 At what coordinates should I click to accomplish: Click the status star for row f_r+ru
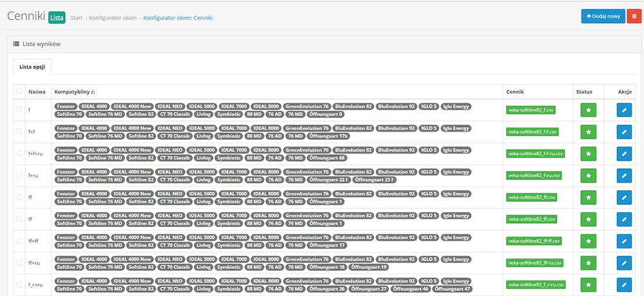(x=588, y=285)
